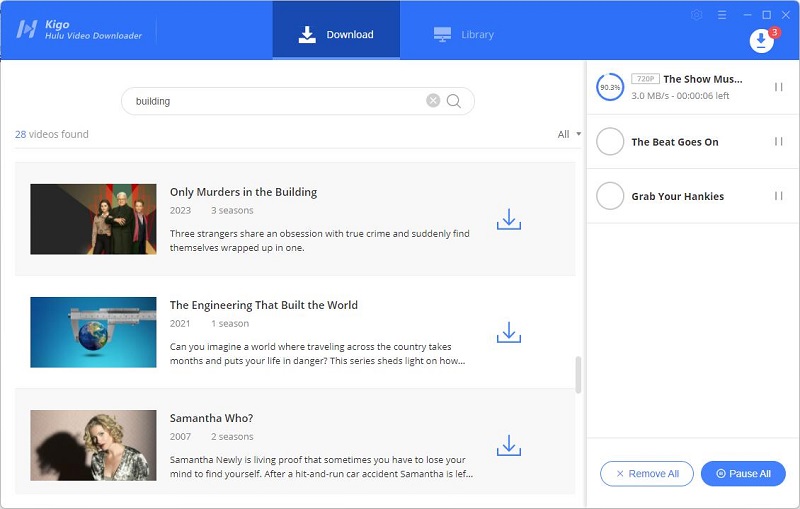This screenshot has height=509, width=800.
Task: Click the 90.3% progress circle
Action: [x=610, y=87]
